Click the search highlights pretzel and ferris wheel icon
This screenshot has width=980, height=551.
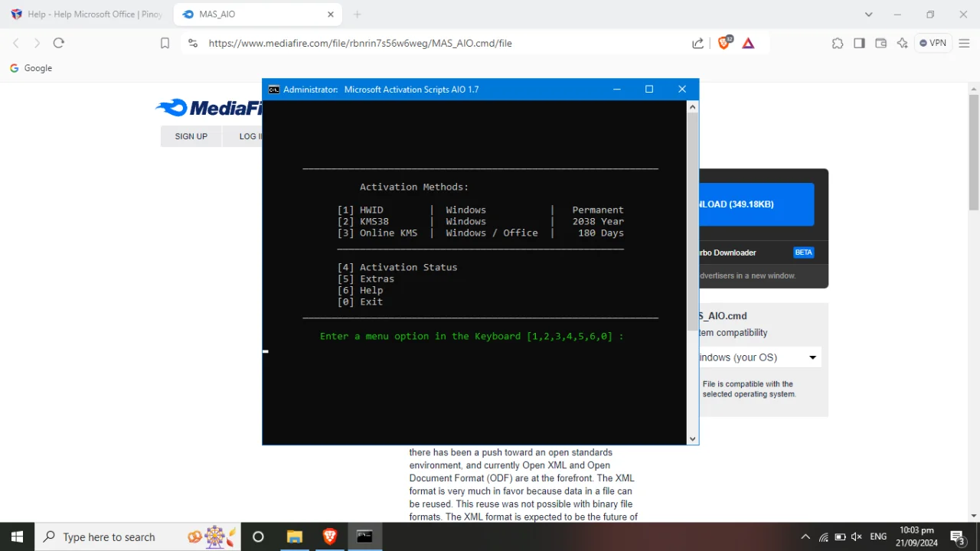(x=213, y=536)
